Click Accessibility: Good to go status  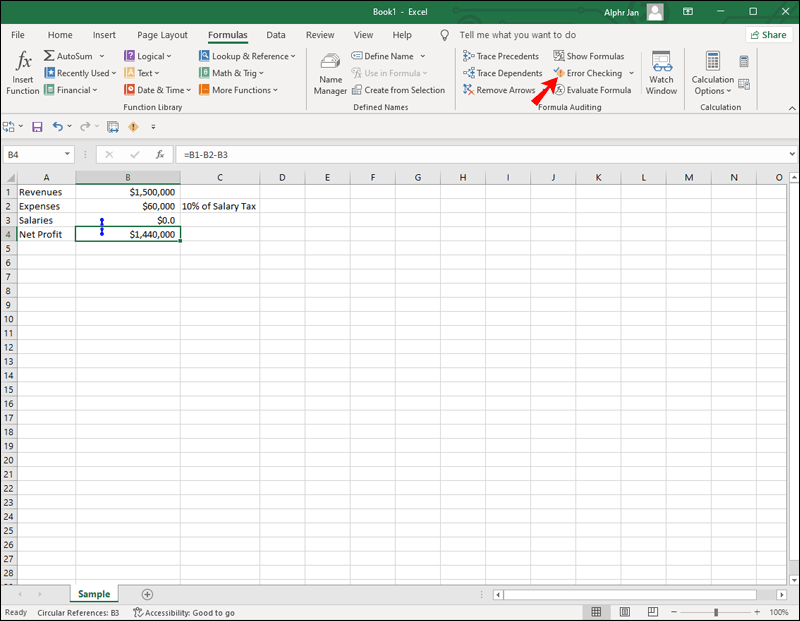point(184,612)
